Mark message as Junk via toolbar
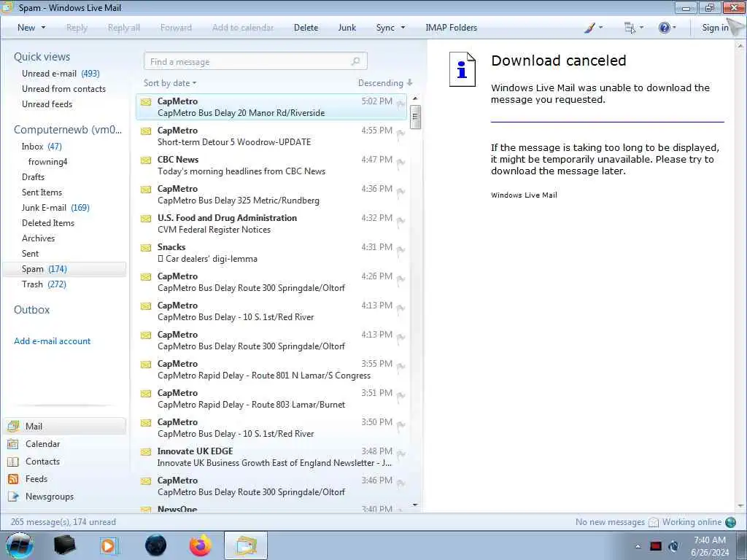The image size is (747, 560). 347,28
